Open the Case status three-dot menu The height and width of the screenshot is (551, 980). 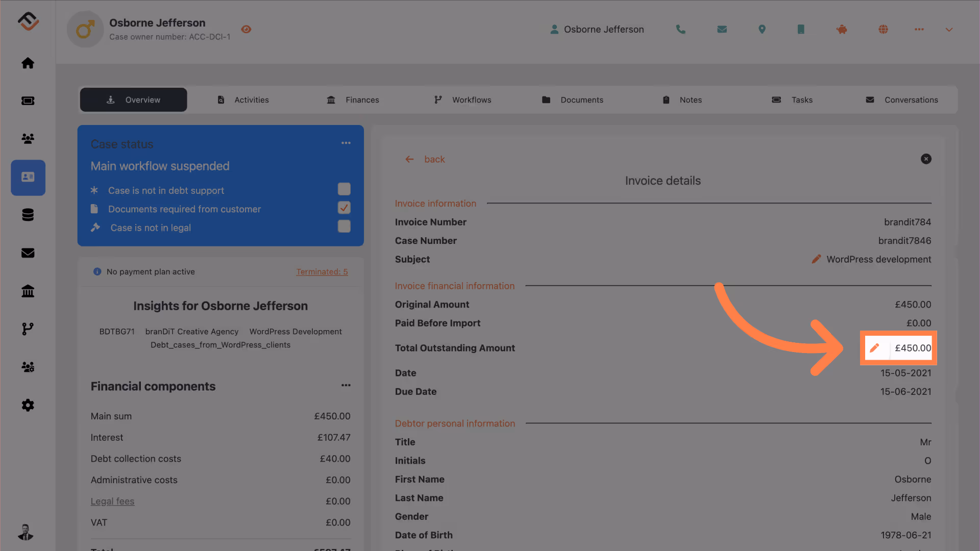[x=346, y=143]
